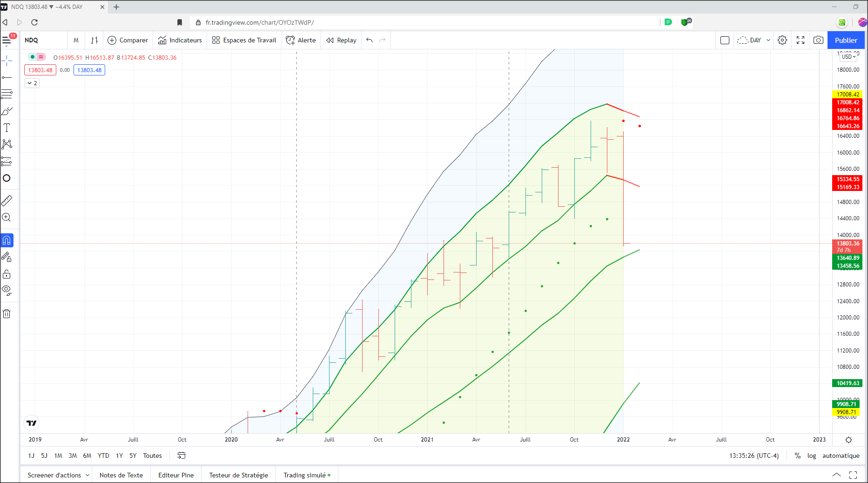Open the layout selection square
The height and width of the screenshot is (483, 868).
tap(725, 40)
